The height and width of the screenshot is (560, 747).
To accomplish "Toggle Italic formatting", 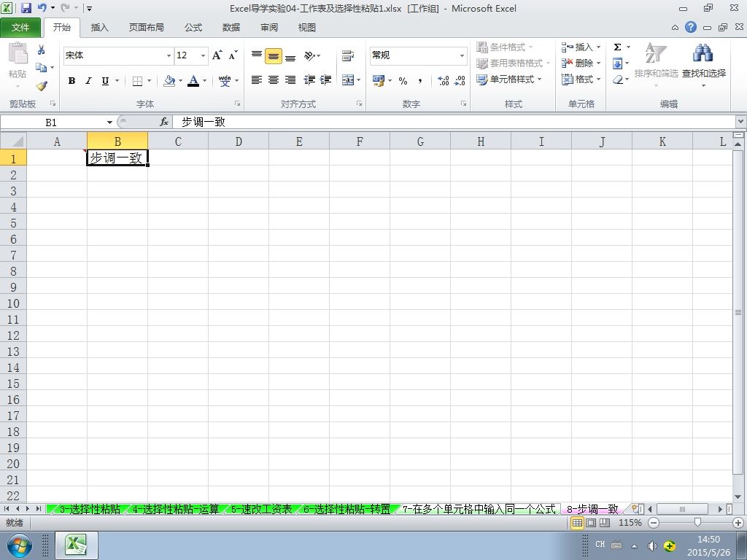I will pos(88,81).
